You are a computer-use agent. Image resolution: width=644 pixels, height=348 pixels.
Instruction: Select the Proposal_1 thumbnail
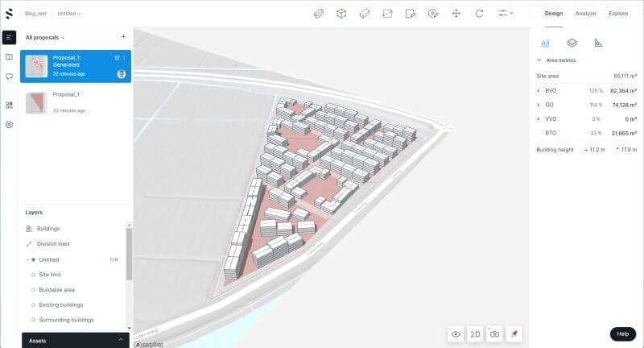35,102
